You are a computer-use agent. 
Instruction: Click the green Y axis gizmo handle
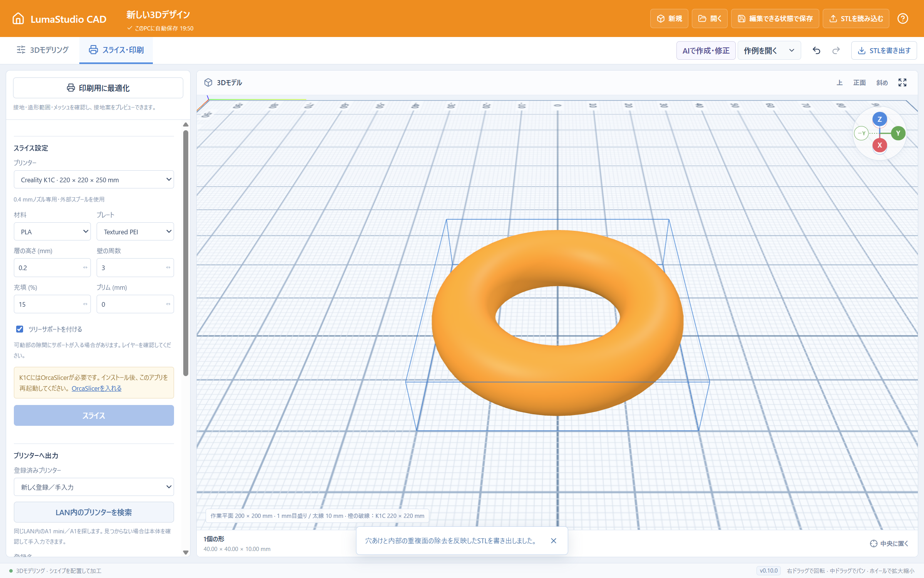(x=898, y=133)
